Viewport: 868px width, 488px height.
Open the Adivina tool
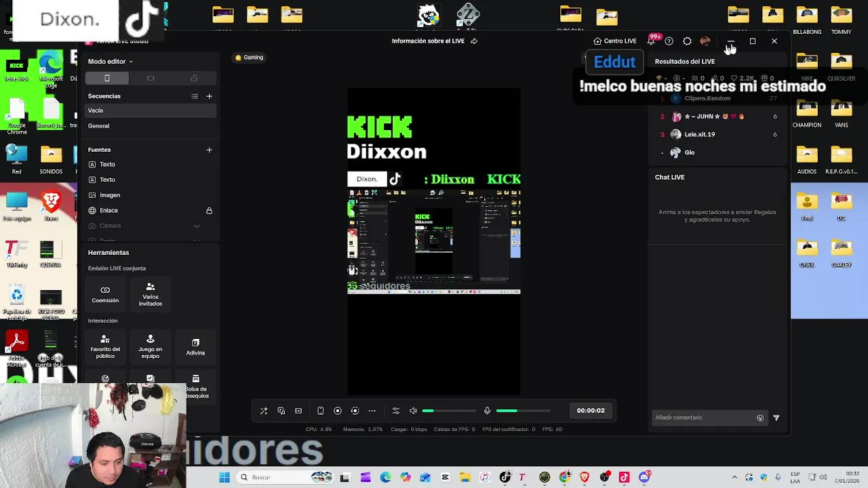(x=195, y=346)
